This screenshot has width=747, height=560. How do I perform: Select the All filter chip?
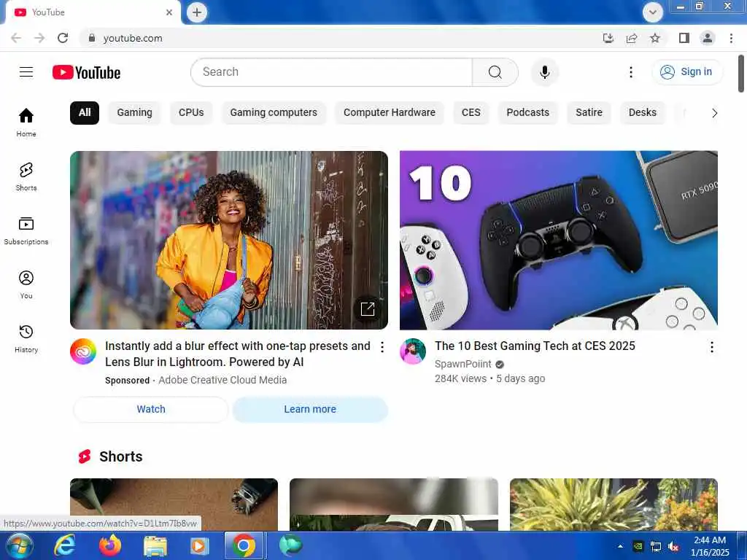(85, 113)
